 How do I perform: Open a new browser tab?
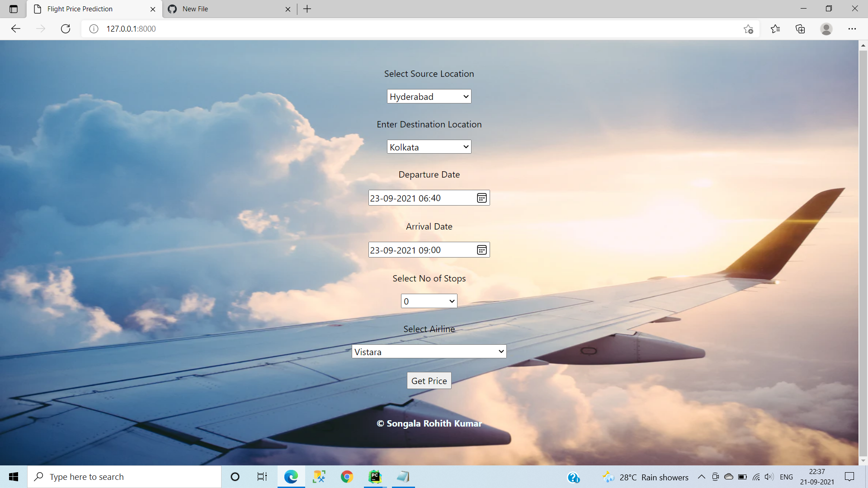pyautogui.click(x=307, y=9)
